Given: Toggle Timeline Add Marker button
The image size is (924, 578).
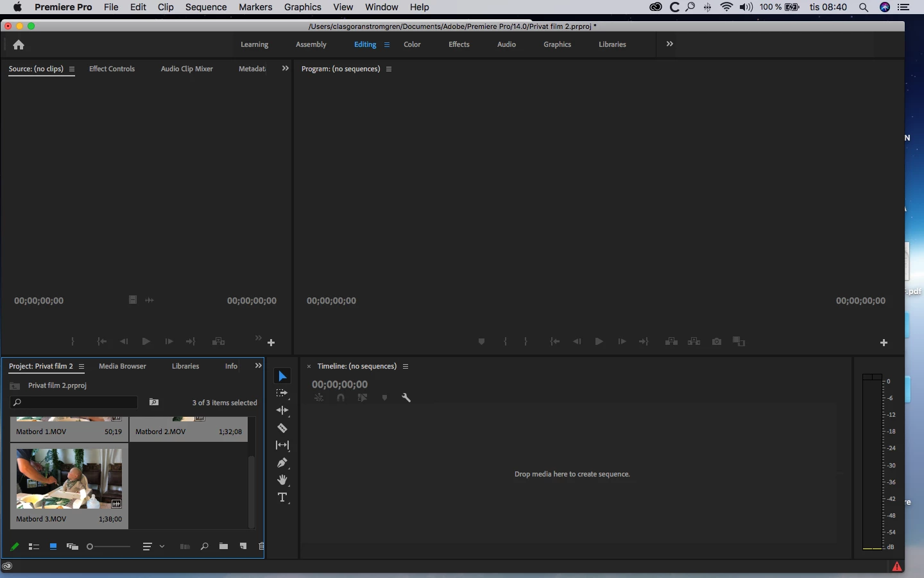Looking at the screenshot, I should pos(385,398).
